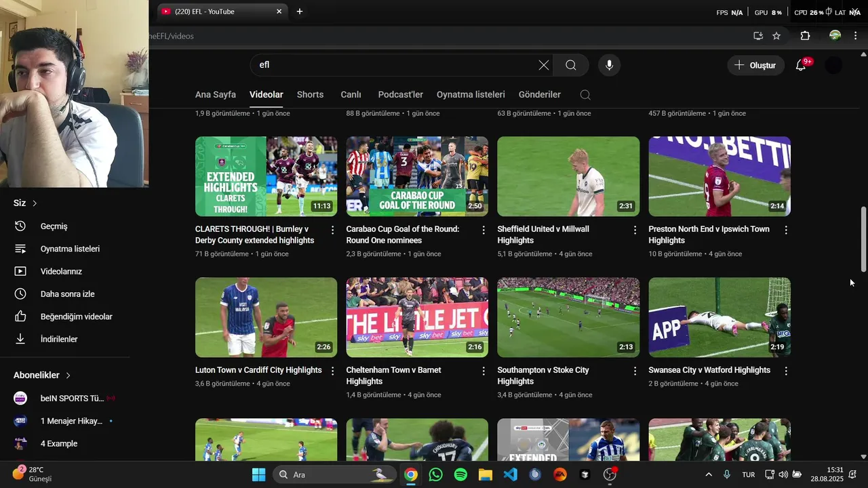Show hidden system tray icons
The image size is (868, 488).
[709, 474]
